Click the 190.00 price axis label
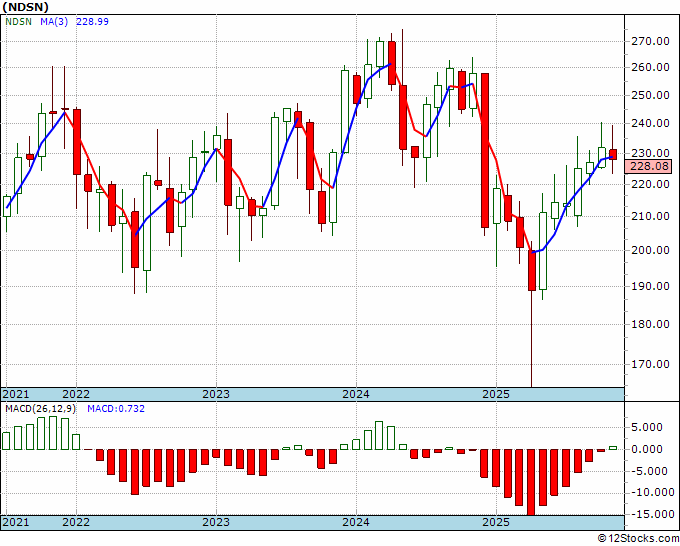The width and height of the screenshot is (680, 546). coord(649,286)
